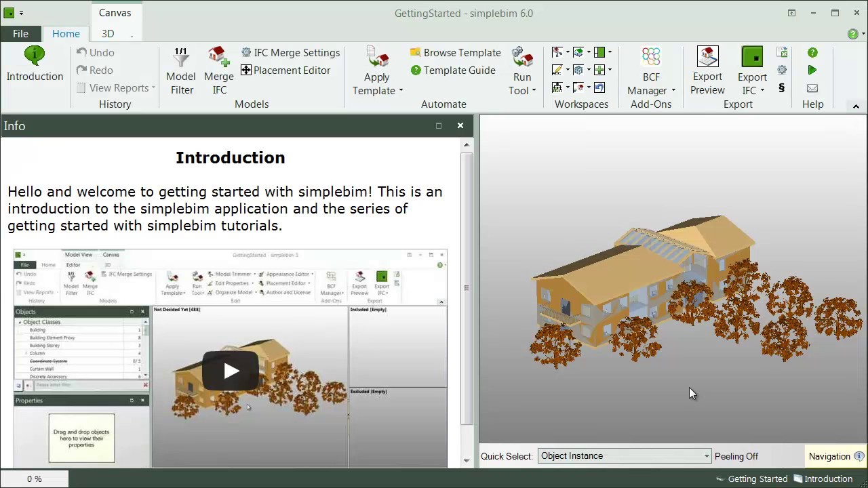The height and width of the screenshot is (488, 868).
Task: Expand the Export IFC dropdown arrow
Action: coord(762,91)
